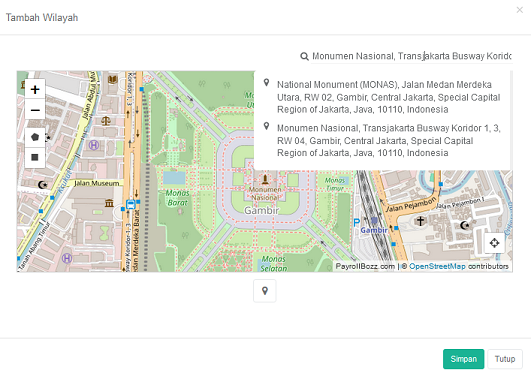The height and width of the screenshot is (376, 531).
Task: Zoom out of the map
Action: coord(35,110)
